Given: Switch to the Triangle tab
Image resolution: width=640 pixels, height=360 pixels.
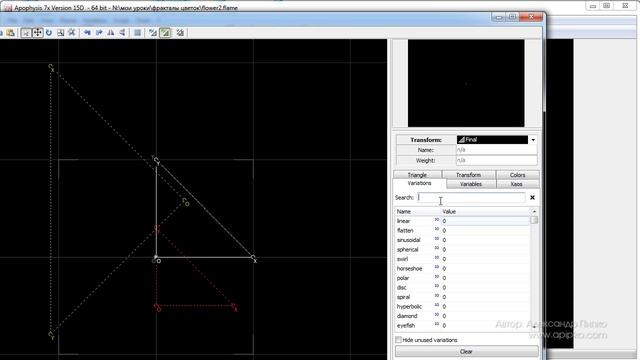Looking at the screenshot, I should [417, 175].
